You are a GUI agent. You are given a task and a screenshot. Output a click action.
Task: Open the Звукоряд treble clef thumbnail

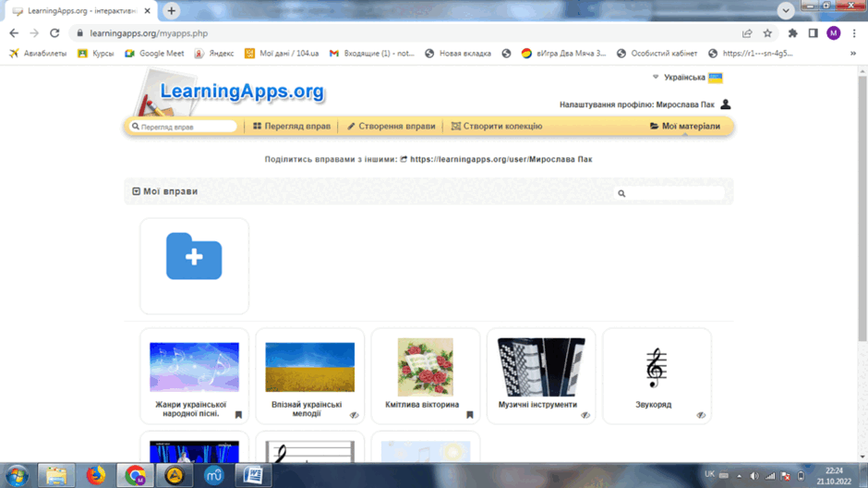(x=656, y=367)
